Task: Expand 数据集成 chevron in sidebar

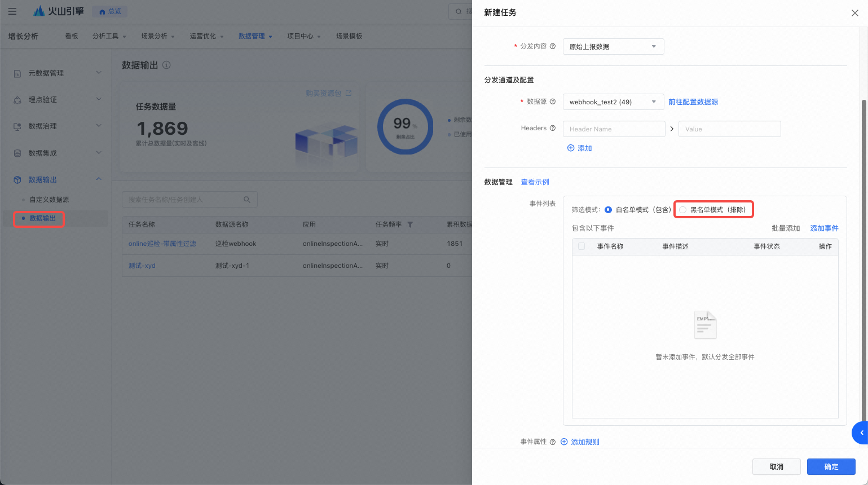Action: [x=99, y=153]
